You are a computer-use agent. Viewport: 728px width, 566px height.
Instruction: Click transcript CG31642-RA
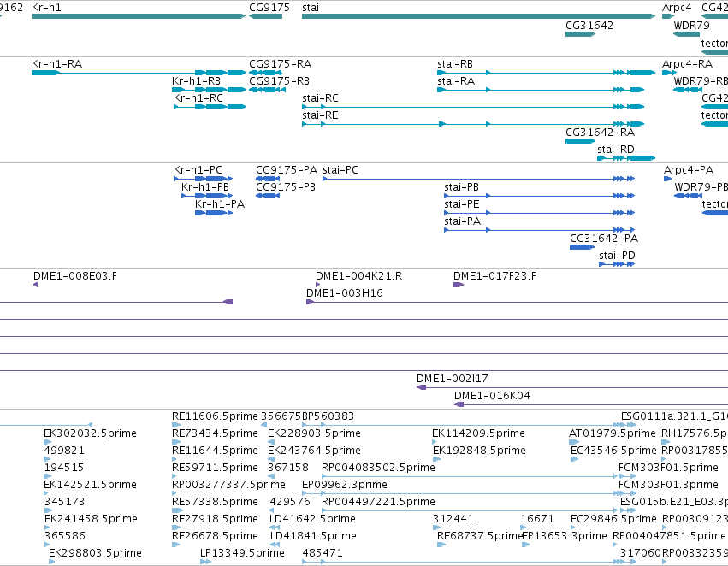click(x=580, y=141)
